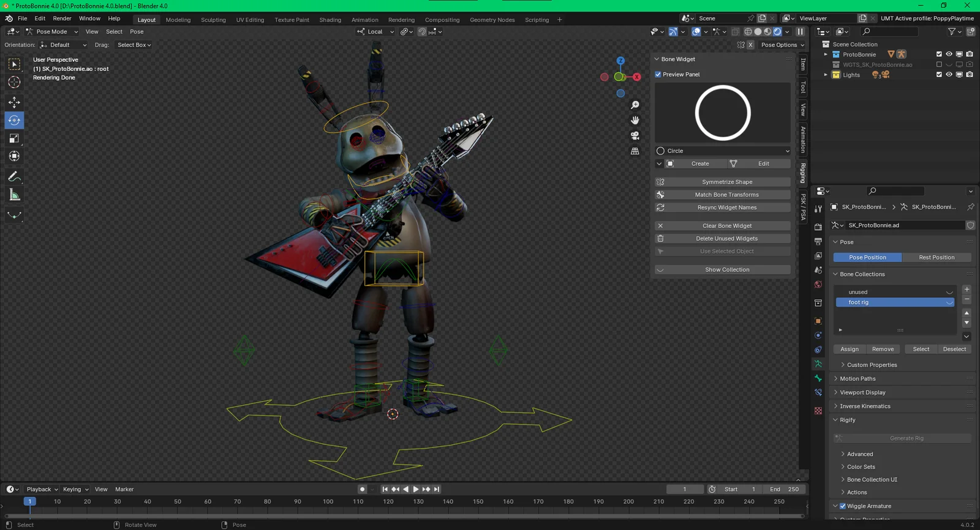Toggle ProtoBonnie collection exclude checkbox
980x530 pixels.
939,54
